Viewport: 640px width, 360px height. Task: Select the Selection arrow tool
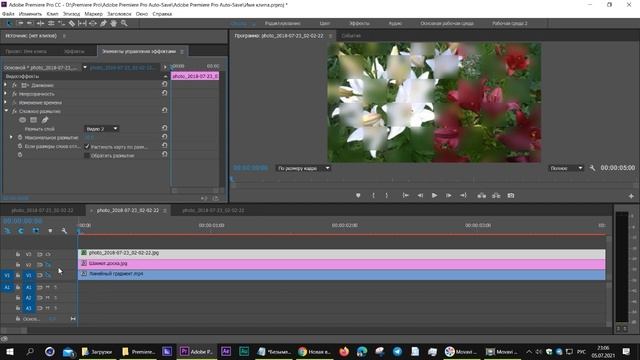[x=9, y=24]
